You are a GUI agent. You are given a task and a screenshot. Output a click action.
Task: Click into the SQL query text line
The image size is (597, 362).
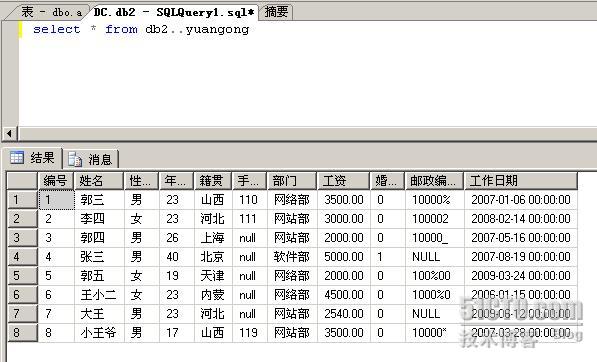[x=141, y=29]
